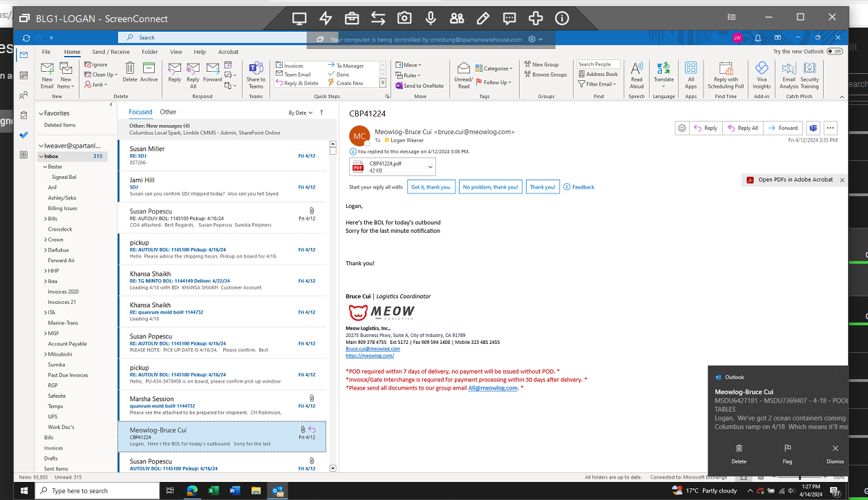Expand the Mitsubishi folder
The height and width of the screenshot is (500, 868).
pyautogui.click(x=45, y=354)
